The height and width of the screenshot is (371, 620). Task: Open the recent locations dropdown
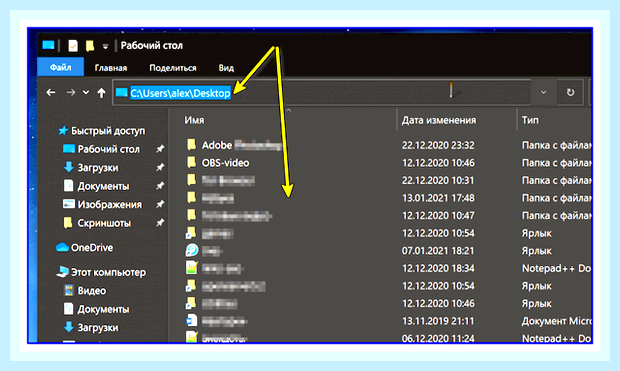(x=86, y=93)
